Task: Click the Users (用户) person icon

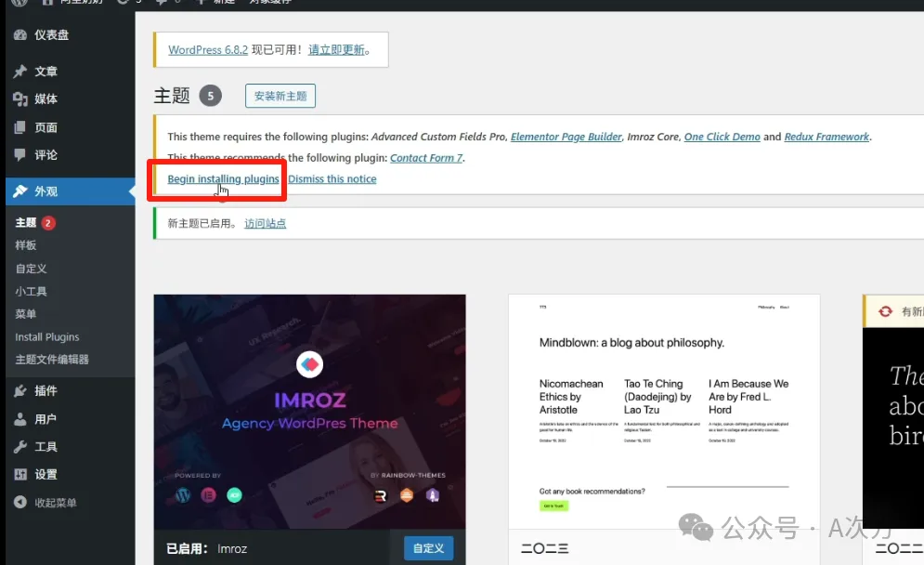Action: pyautogui.click(x=20, y=419)
